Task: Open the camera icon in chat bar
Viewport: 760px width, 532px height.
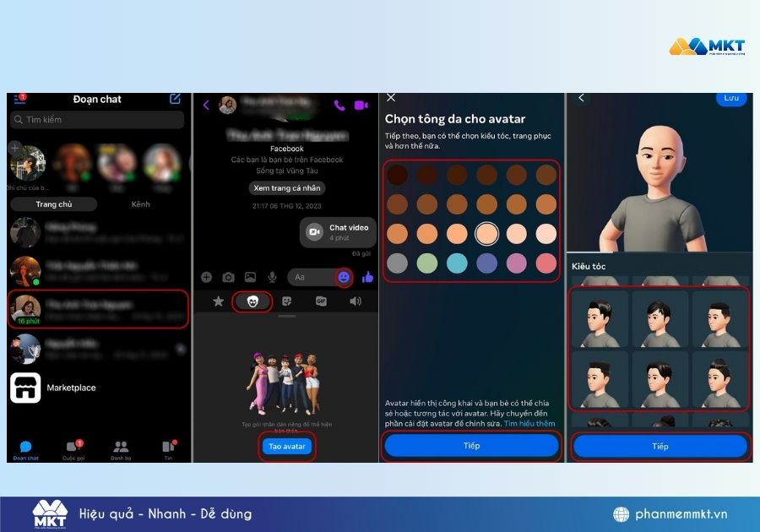Action: (x=228, y=277)
